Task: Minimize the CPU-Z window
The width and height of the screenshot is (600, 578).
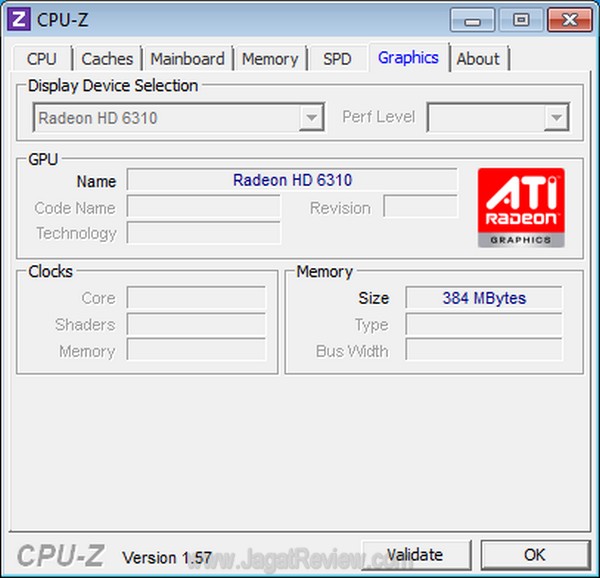Action: click(x=473, y=20)
